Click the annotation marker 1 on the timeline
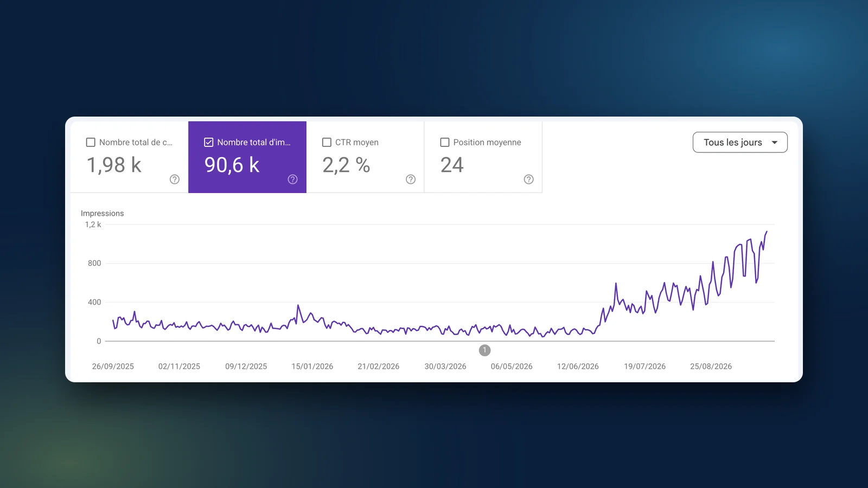This screenshot has width=868, height=488. click(x=485, y=350)
